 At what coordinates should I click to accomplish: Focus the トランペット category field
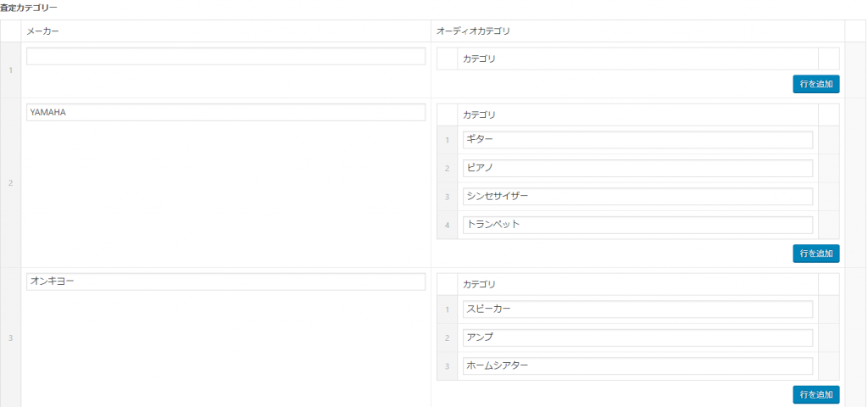point(637,225)
